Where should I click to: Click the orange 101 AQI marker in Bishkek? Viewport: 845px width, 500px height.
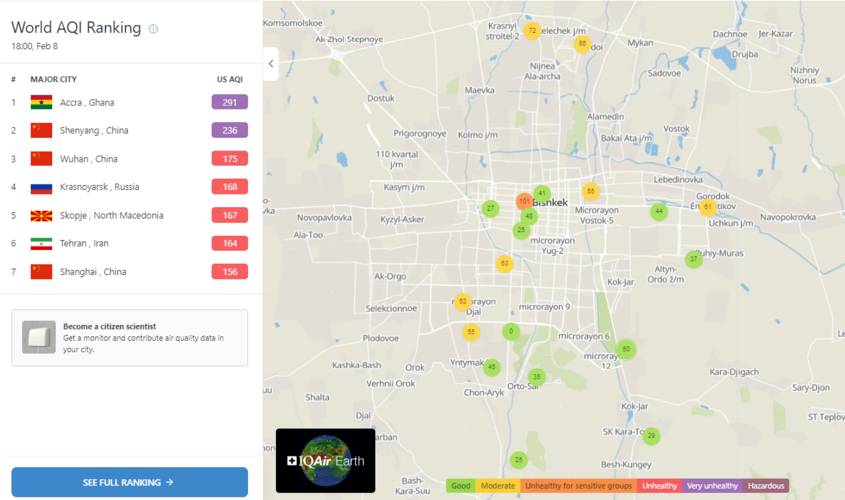click(x=525, y=201)
